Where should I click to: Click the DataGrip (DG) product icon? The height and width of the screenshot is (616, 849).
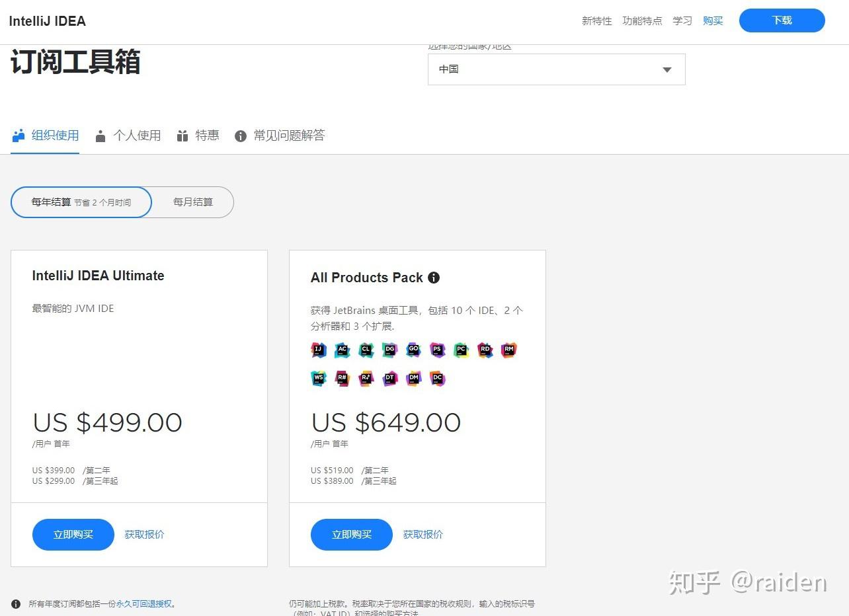[x=389, y=350]
